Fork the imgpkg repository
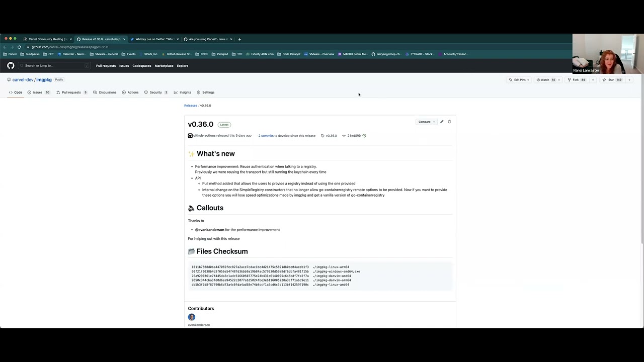 click(577, 80)
